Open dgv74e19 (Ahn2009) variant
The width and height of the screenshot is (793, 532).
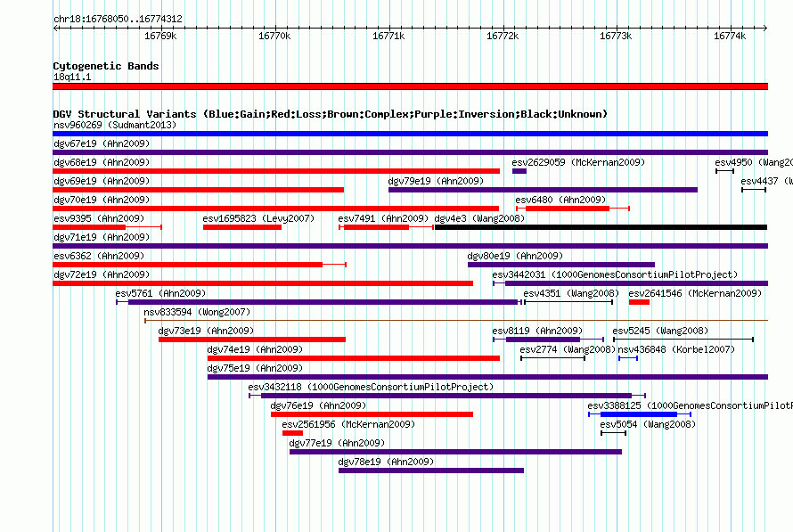(255, 349)
